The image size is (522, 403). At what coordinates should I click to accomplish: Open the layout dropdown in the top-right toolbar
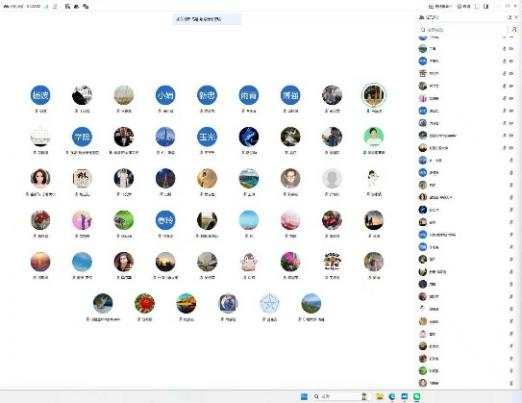[440, 6]
